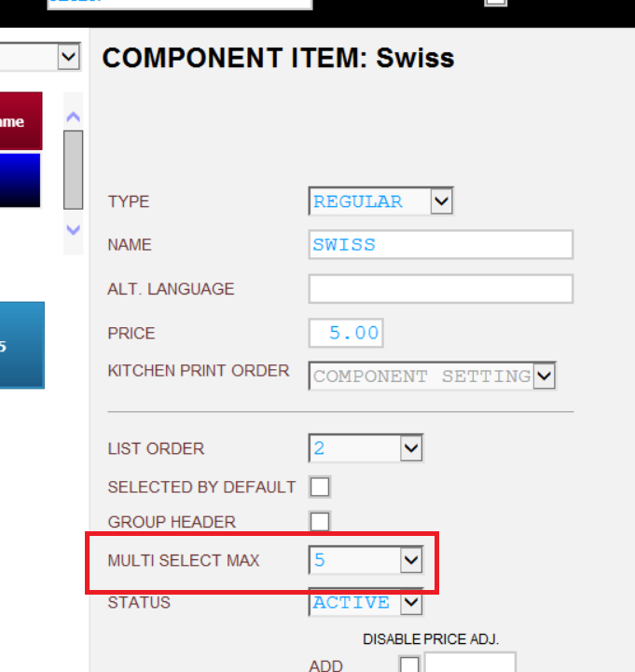Select the blue gradient button in left panel

click(x=21, y=181)
